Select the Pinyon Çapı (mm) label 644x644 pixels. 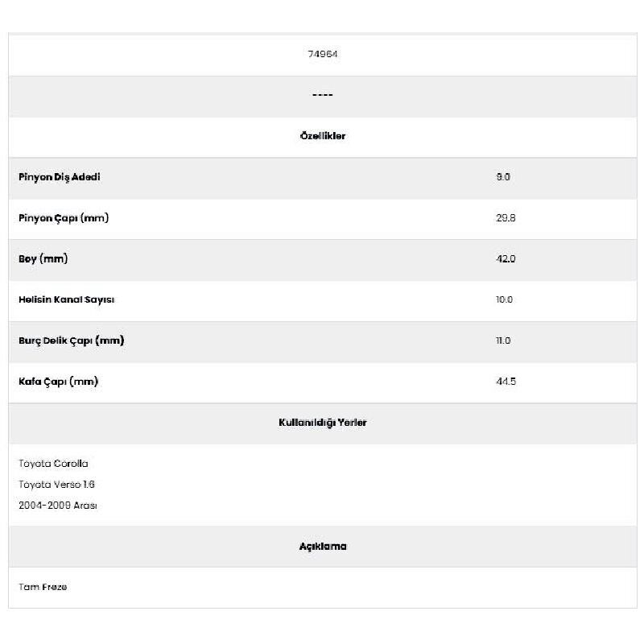point(64,218)
